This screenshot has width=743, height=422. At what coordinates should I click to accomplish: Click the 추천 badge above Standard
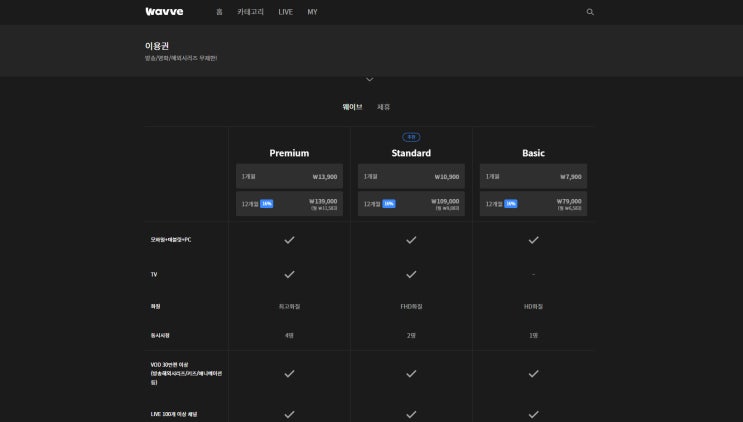click(411, 137)
